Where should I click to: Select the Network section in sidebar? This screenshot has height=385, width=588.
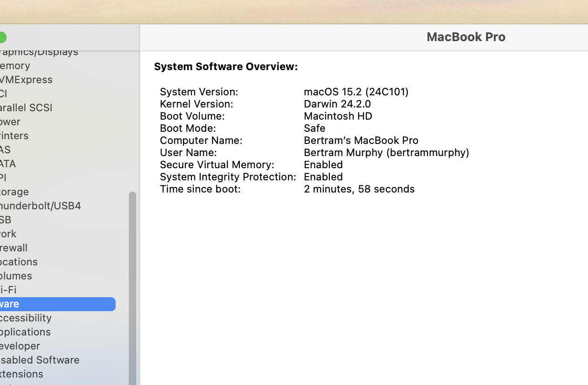point(8,234)
